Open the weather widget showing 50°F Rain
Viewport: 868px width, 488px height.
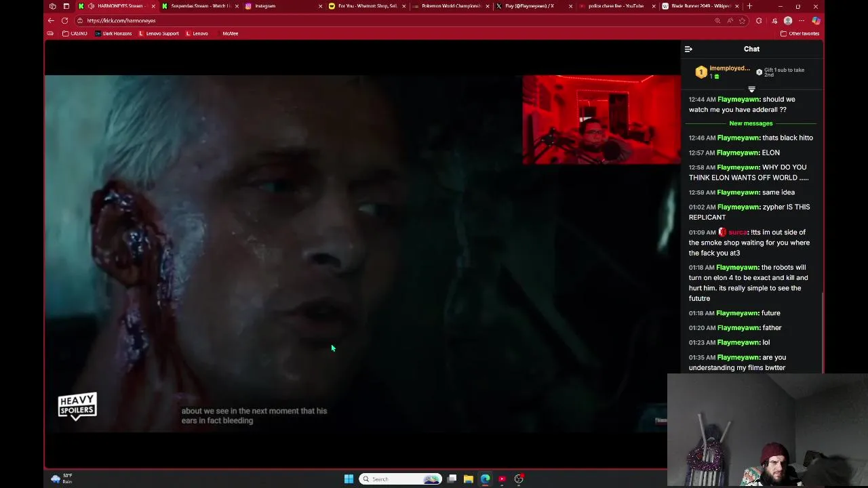[x=61, y=479]
